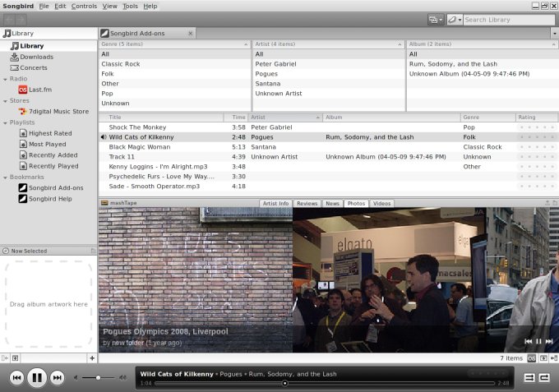Select Santana in the Artist filter

coord(269,84)
